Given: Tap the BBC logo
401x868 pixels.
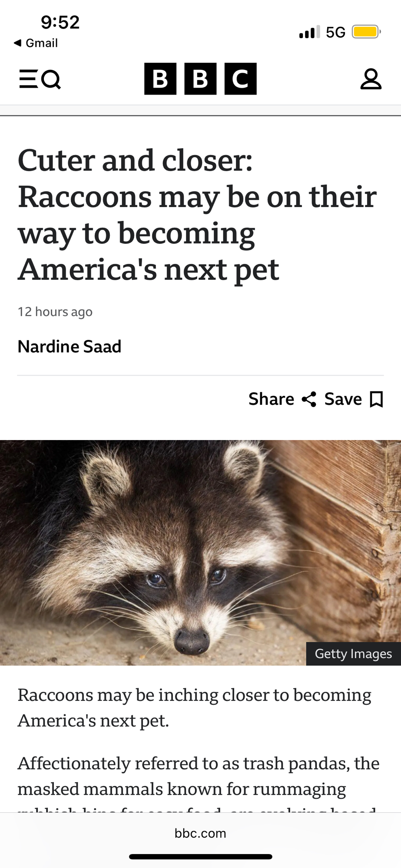Looking at the screenshot, I should [x=200, y=79].
